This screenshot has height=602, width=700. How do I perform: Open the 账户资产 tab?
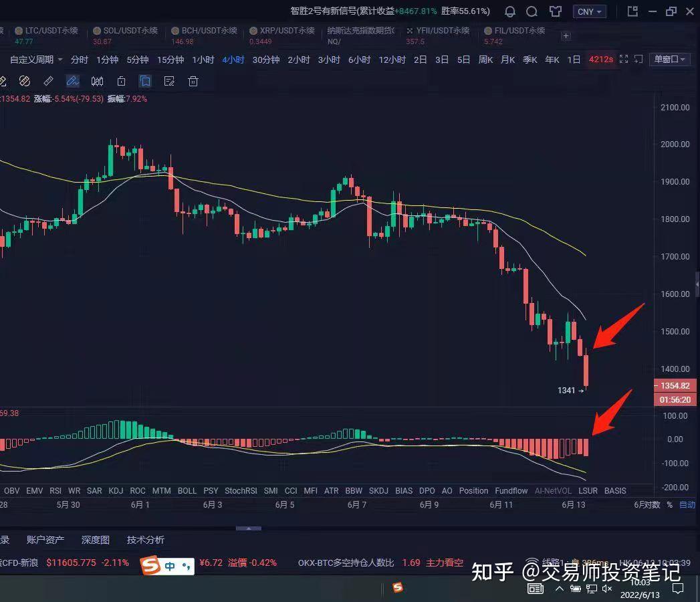click(x=45, y=540)
